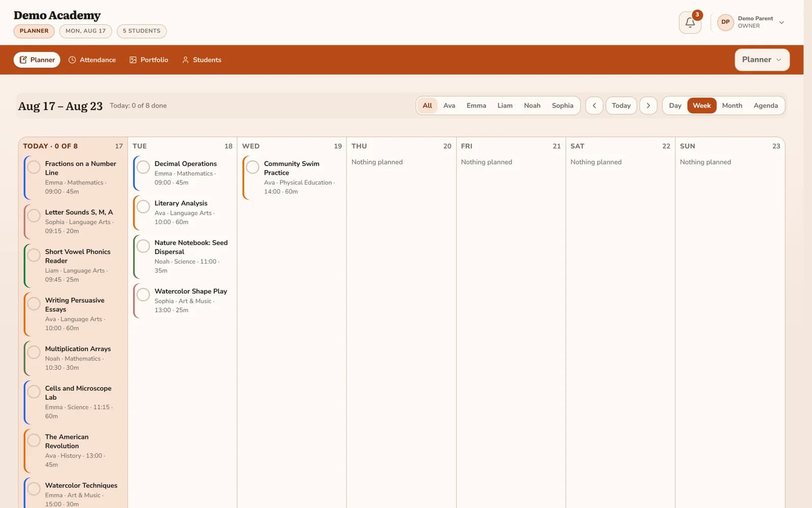Filter planner by Emma
Image resolution: width=812 pixels, height=508 pixels.
pyautogui.click(x=476, y=106)
